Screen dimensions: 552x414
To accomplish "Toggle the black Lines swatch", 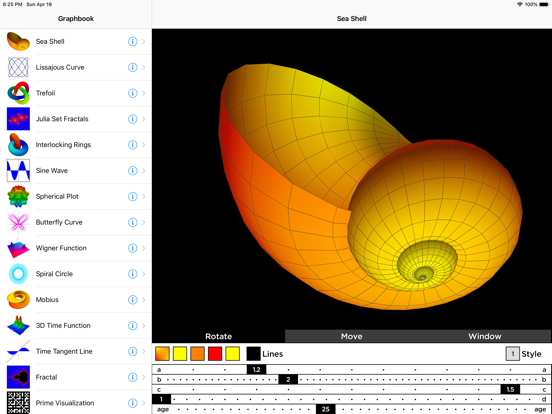I will (253, 354).
